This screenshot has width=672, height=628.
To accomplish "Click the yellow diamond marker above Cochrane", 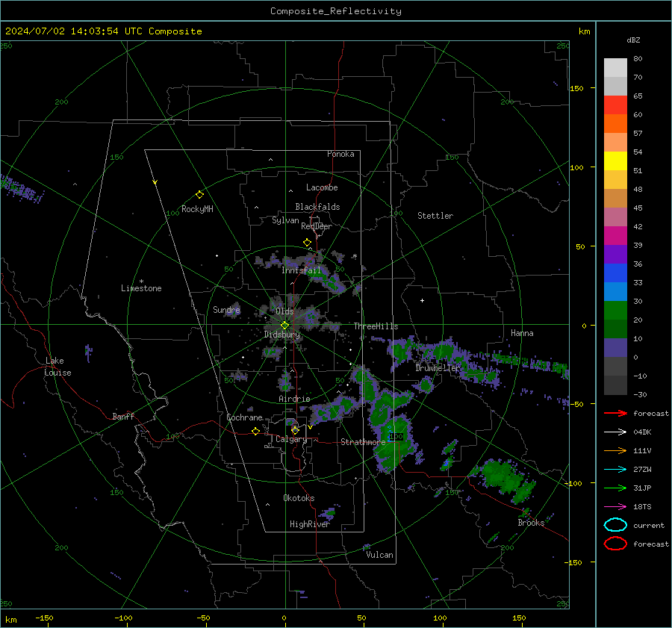I will click(x=255, y=431).
